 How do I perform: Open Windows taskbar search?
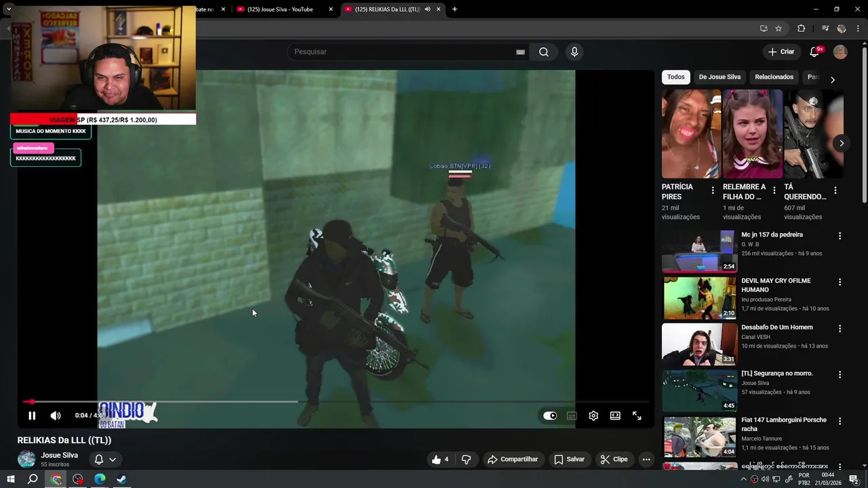click(x=33, y=479)
